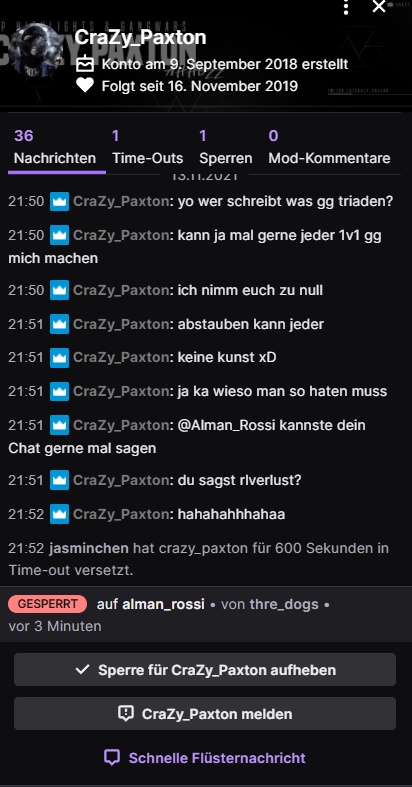Open the Sperren tab
Image resolution: width=412 pixels, height=787 pixels.
225,147
